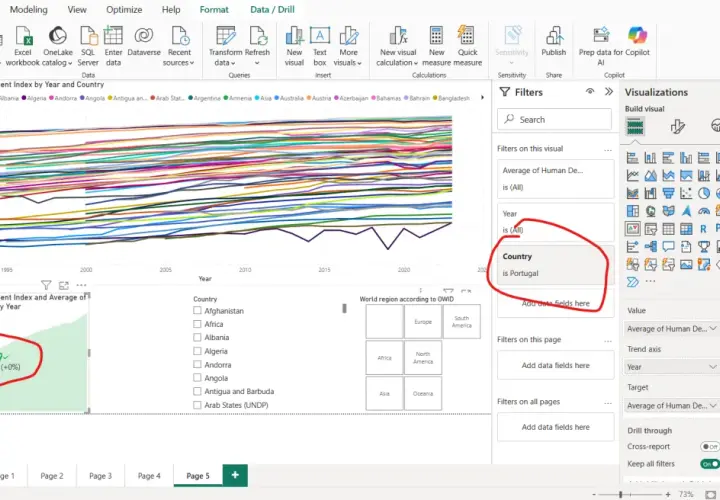Pick the Slicer visual
720x500 pixels.
pyautogui.click(x=650, y=229)
